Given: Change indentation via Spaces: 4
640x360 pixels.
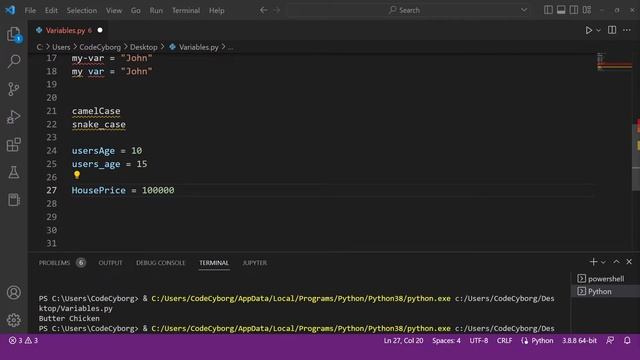Looking at the screenshot, I should pos(446,340).
